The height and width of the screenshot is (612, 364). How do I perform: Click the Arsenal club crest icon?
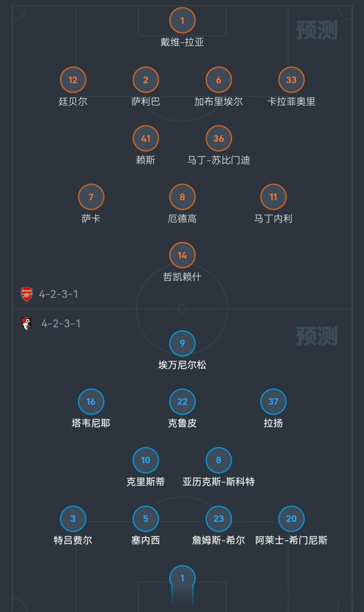pyautogui.click(x=27, y=294)
